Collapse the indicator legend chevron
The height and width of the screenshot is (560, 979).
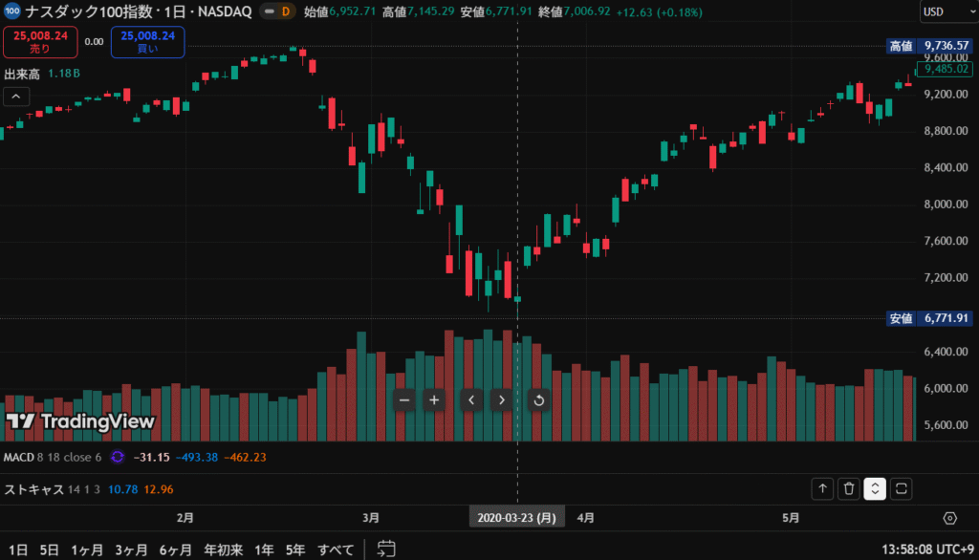[16, 97]
